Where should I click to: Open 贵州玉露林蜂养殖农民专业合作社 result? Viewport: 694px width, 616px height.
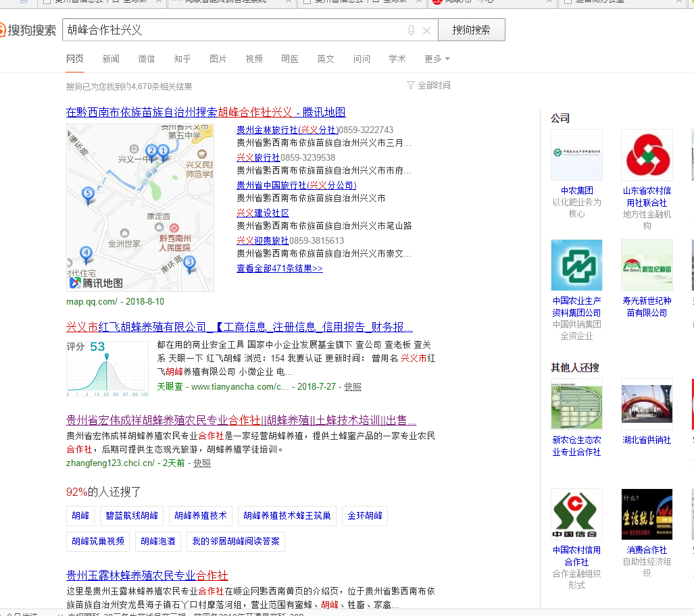[x=147, y=575]
